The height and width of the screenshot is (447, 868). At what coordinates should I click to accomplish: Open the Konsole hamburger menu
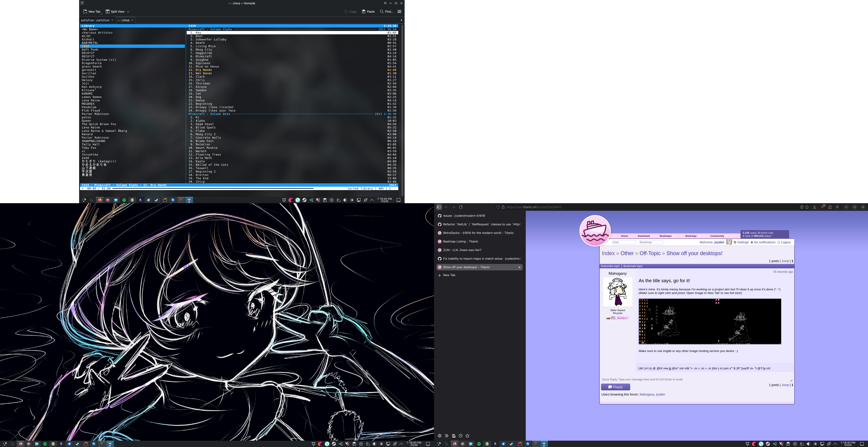point(399,12)
